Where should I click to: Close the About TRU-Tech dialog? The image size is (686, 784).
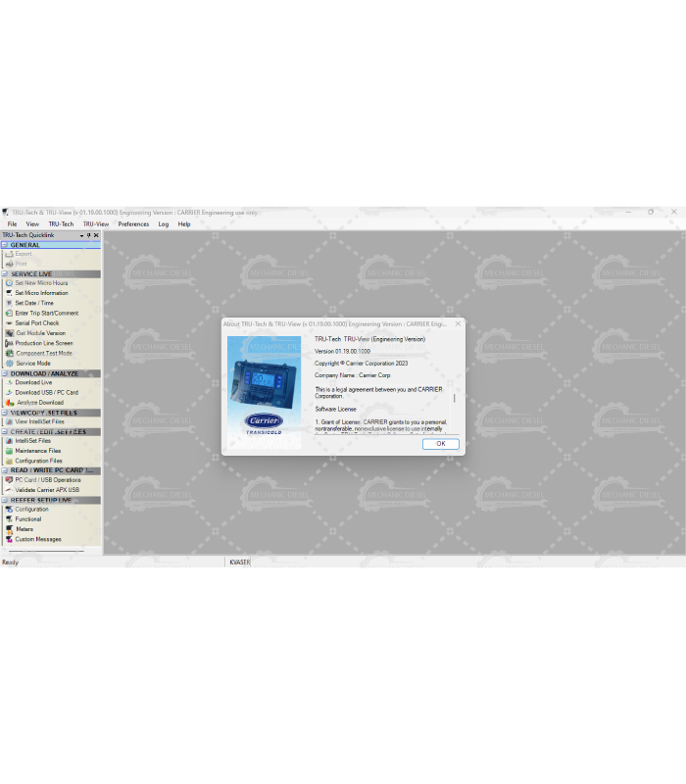[458, 323]
